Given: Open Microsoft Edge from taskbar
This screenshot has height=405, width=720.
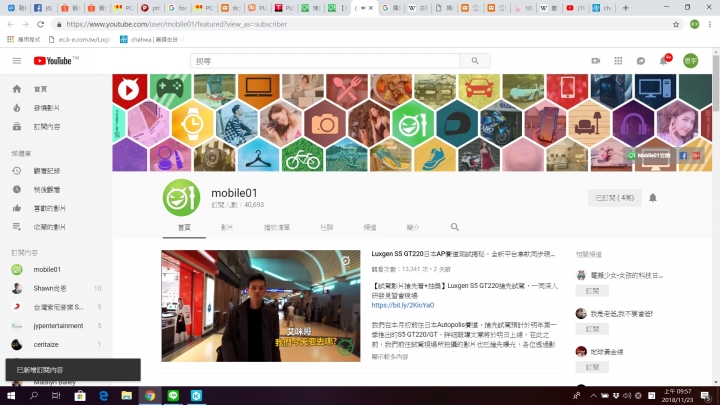Looking at the screenshot, I should pos(103,395).
